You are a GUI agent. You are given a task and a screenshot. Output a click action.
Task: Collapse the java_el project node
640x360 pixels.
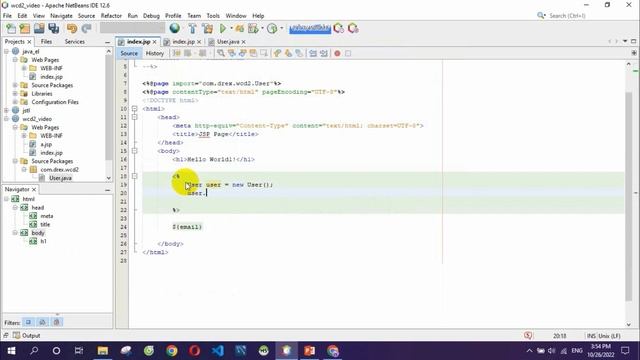click(x=7, y=51)
